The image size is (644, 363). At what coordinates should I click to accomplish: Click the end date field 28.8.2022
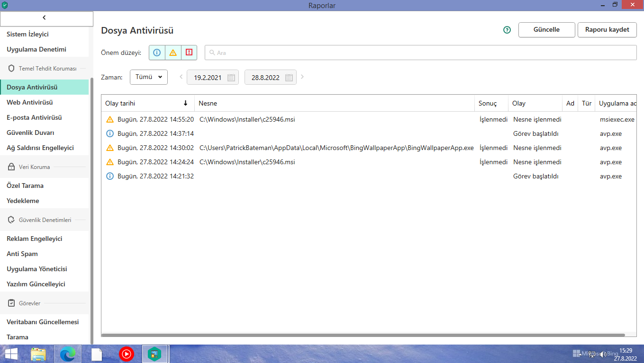[x=271, y=78]
